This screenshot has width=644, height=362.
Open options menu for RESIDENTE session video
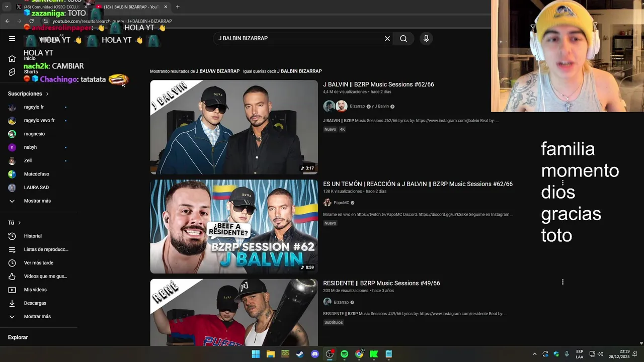[562, 282]
